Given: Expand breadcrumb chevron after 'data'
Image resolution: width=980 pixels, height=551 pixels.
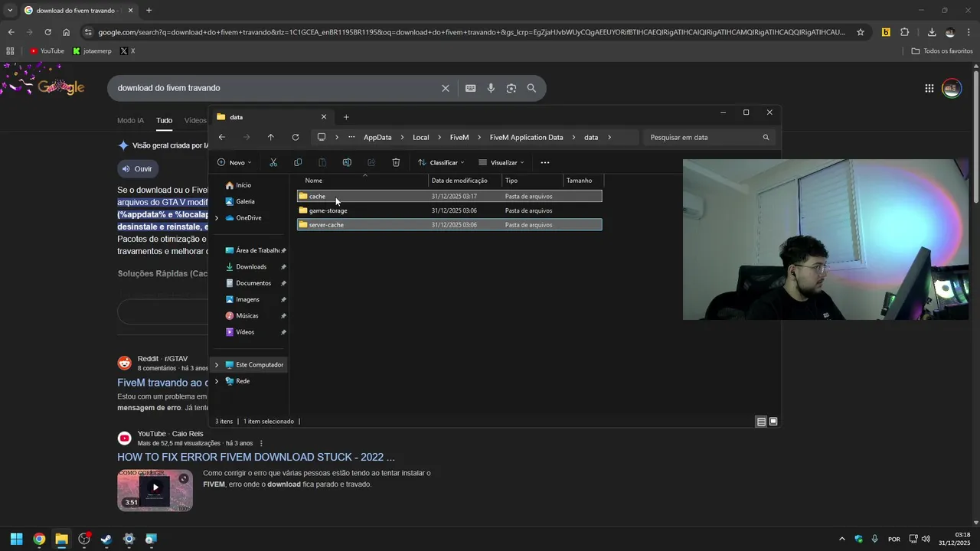Looking at the screenshot, I should pyautogui.click(x=609, y=138).
